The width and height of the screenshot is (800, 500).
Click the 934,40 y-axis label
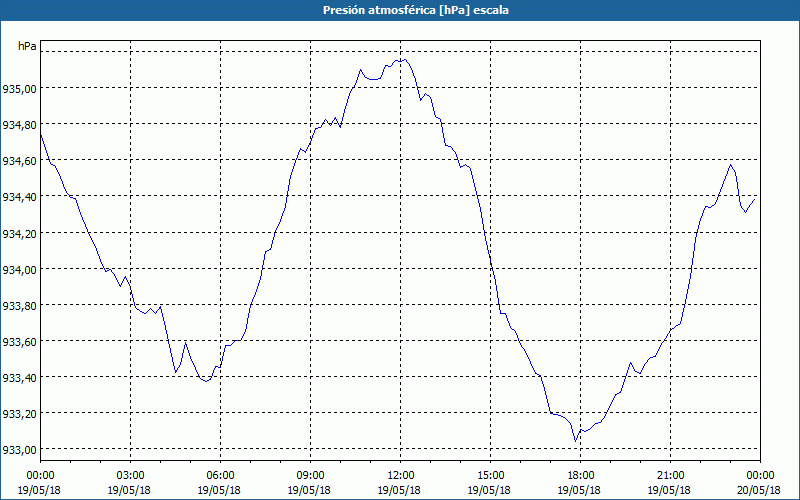[20, 197]
